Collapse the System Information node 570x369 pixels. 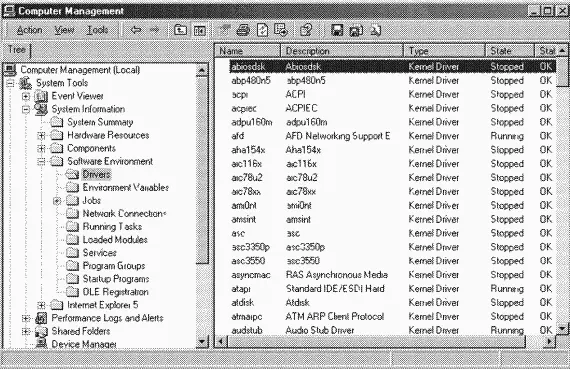(26, 109)
